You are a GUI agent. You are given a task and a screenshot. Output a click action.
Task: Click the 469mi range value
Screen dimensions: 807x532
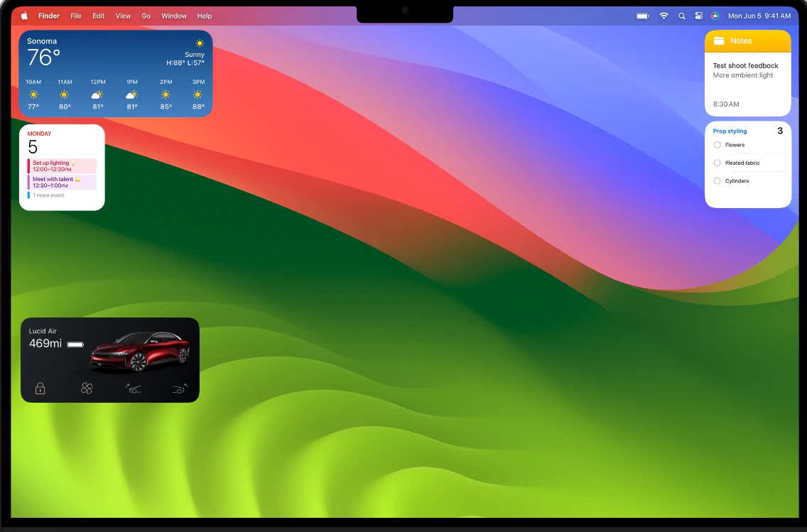pos(45,344)
